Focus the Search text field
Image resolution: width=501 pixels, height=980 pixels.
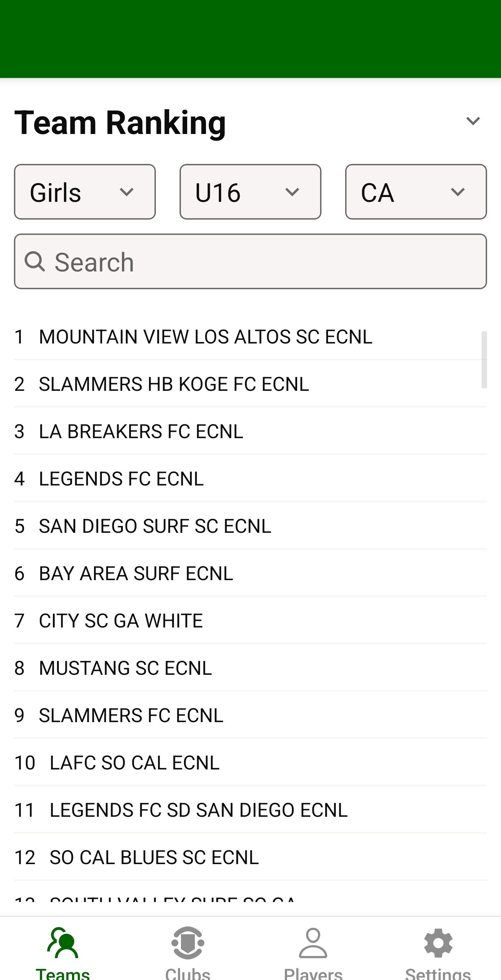point(266,262)
